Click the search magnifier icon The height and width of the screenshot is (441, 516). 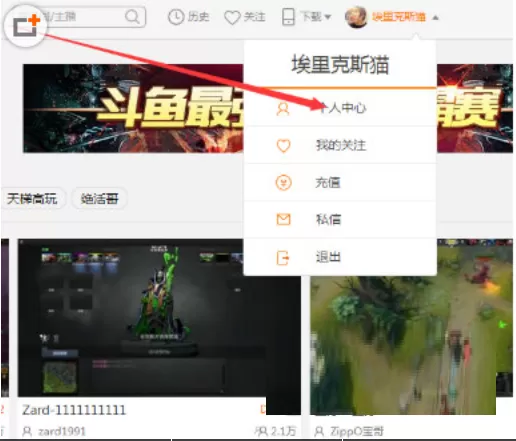tap(132, 16)
